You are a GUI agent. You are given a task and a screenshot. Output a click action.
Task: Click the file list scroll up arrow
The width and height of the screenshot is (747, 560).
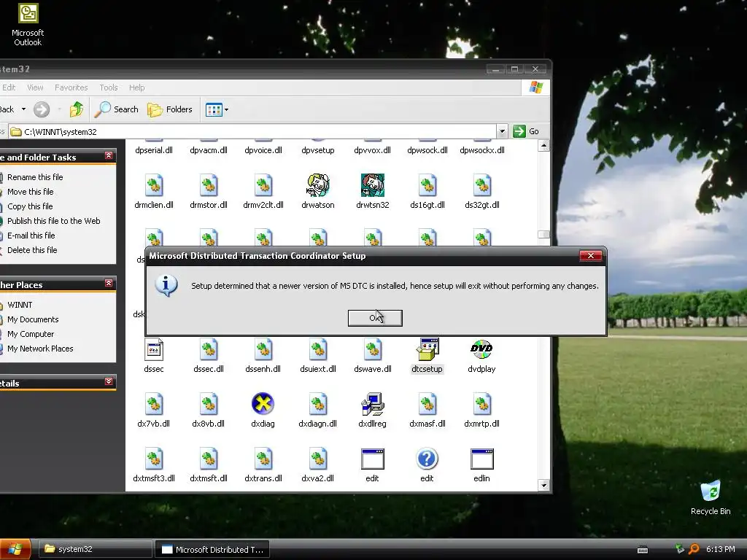543,145
